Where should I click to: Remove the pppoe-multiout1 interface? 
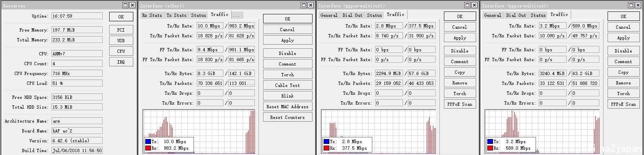[x=459, y=83]
